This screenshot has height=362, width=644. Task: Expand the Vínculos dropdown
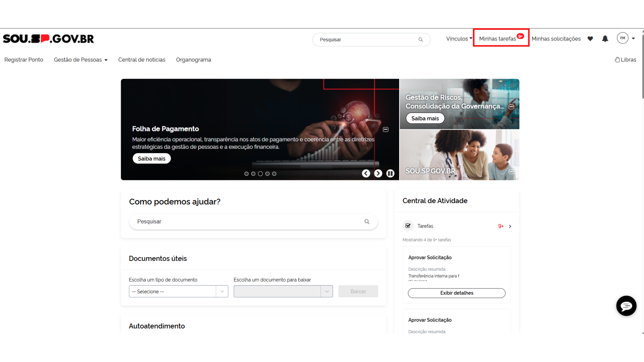(459, 39)
